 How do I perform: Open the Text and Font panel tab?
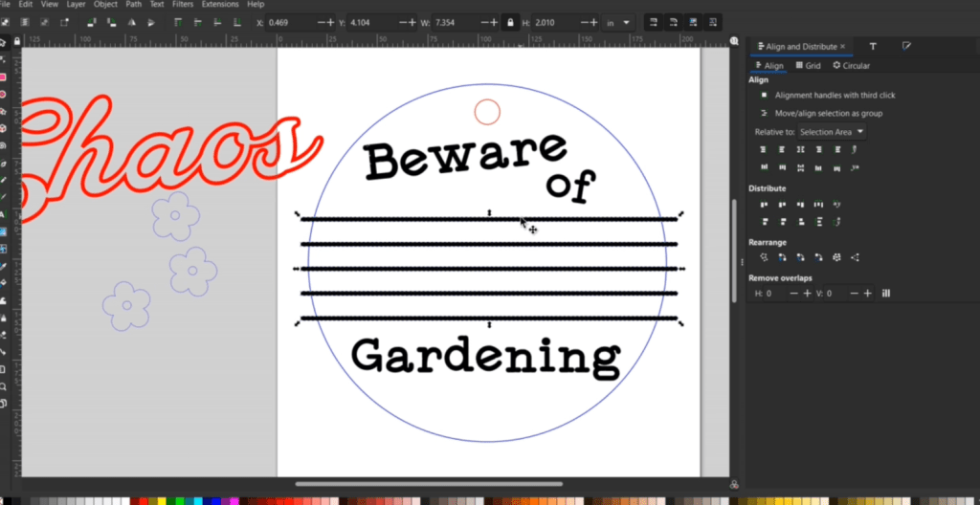tap(872, 46)
